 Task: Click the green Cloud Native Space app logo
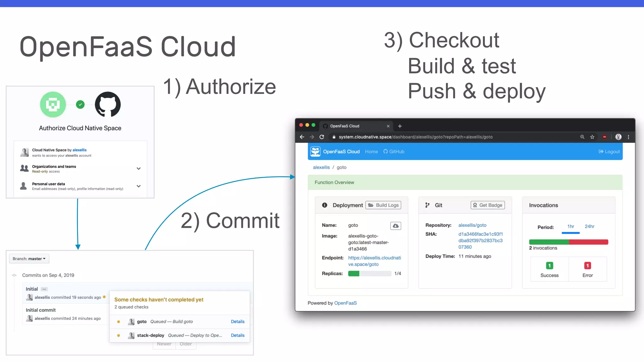(x=53, y=104)
